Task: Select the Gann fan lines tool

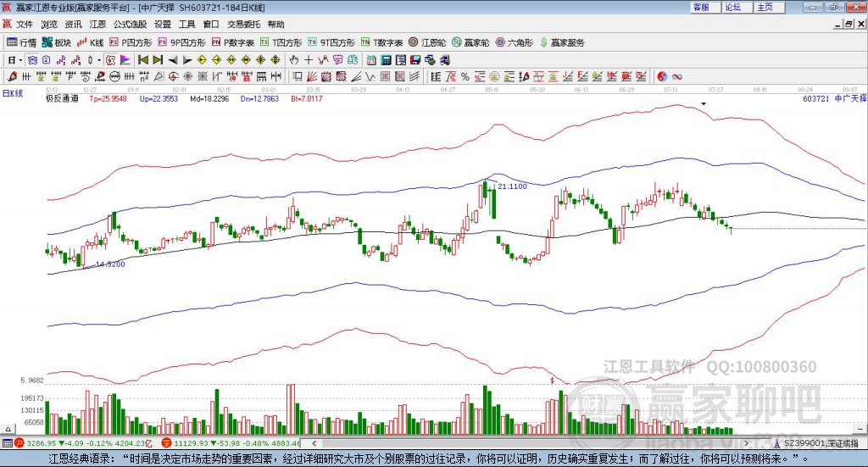Action: [x=312, y=77]
